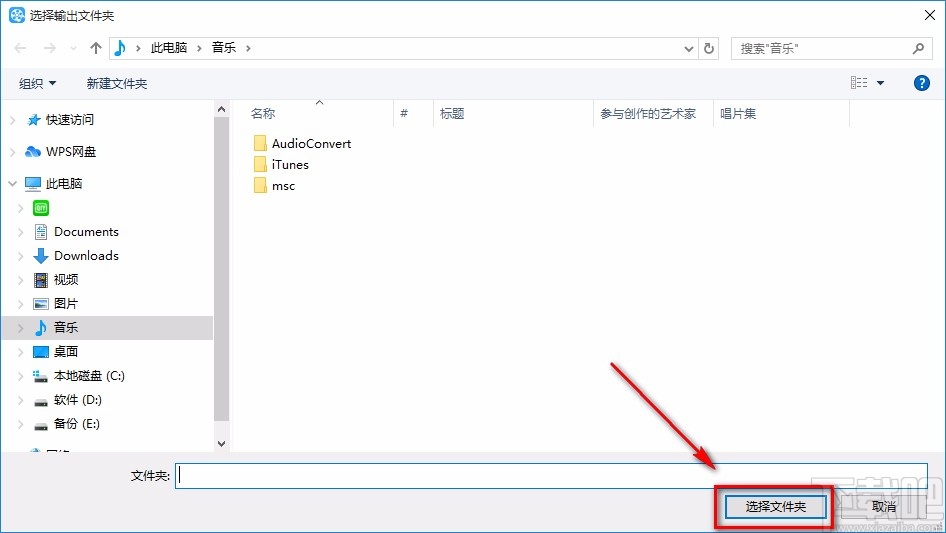Select 视频 in the navigation tree
Viewport: 946px width, 533px height.
click(65, 279)
